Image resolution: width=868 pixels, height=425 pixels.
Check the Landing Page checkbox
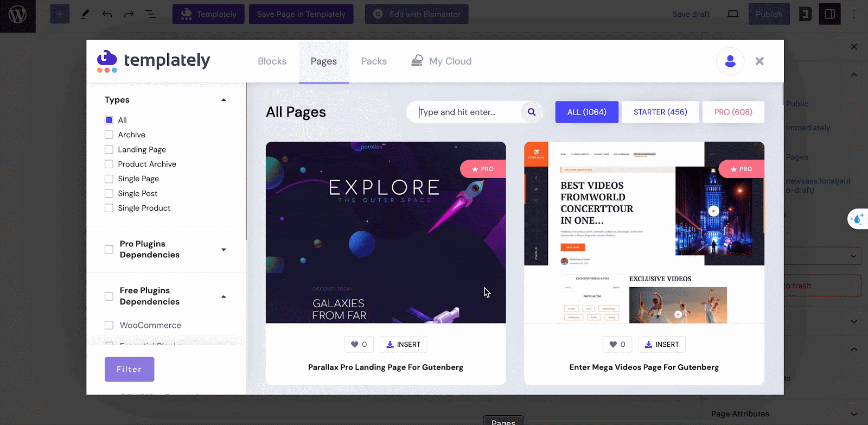tap(109, 149)
